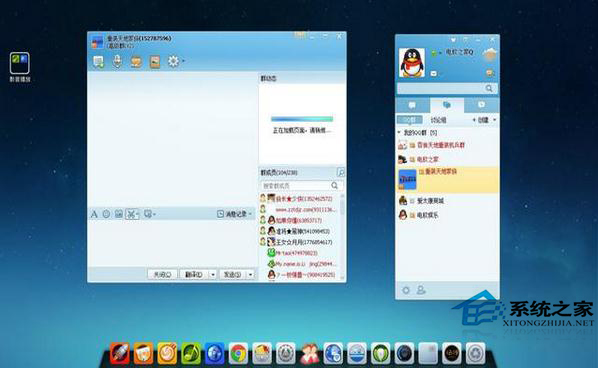Open the emoticon smiley picker

pos(106,214)
